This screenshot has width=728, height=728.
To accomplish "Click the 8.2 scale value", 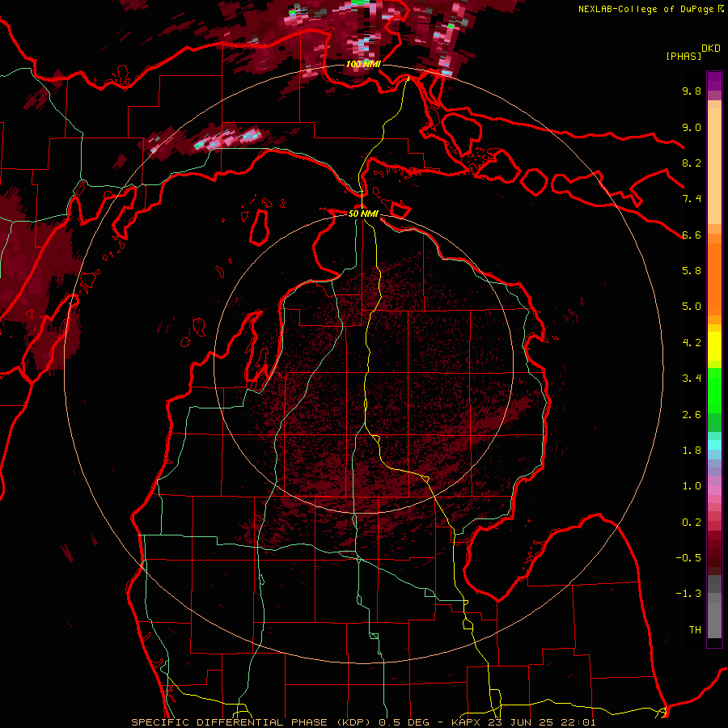I will [x=692, y=163].
